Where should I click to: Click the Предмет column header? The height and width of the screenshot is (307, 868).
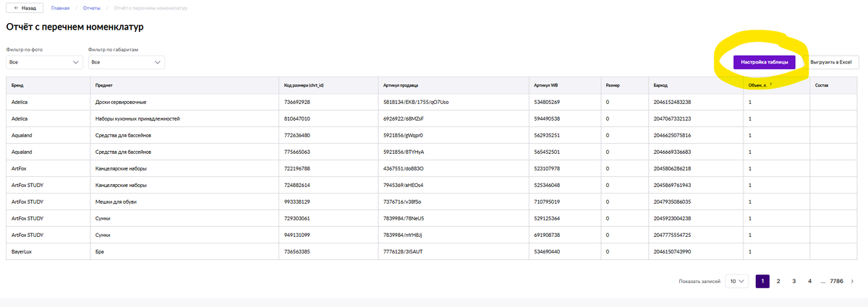(103, 85)
